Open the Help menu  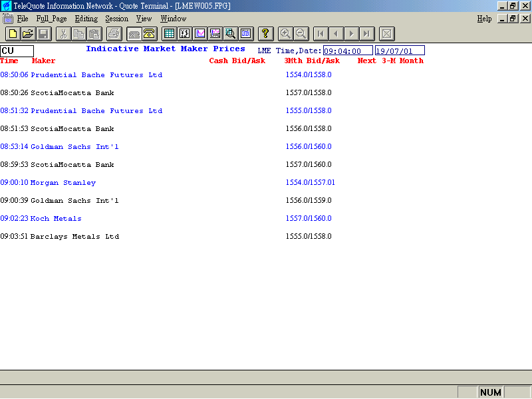pos(484,19)
